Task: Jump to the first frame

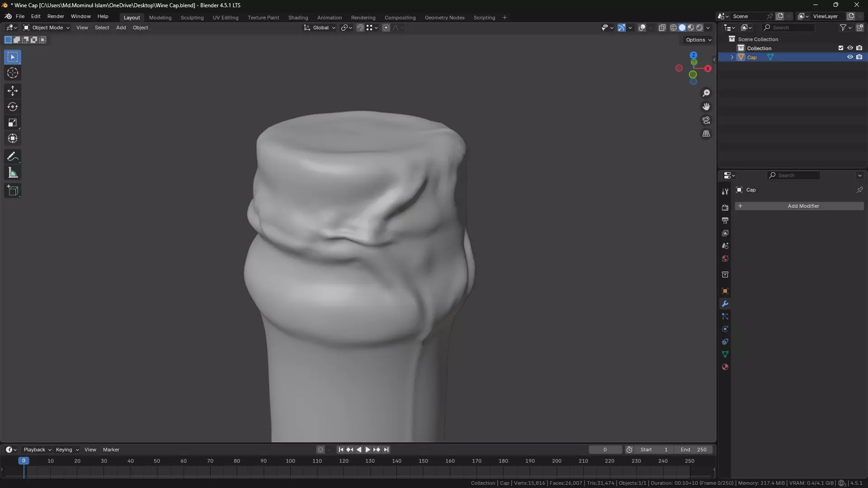Action: pyautogui.click(x=341, y=450)
